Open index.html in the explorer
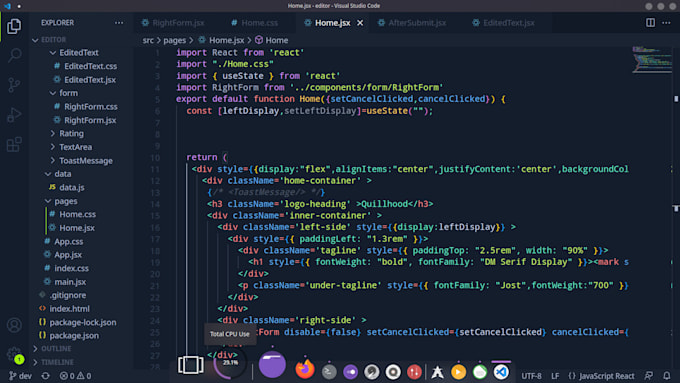Image resolution: width=680 pixels, height=383 pixels. click(69, 309)
